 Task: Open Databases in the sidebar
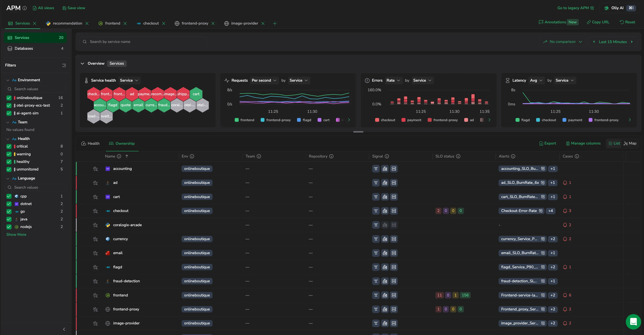(x=35, y=49)
